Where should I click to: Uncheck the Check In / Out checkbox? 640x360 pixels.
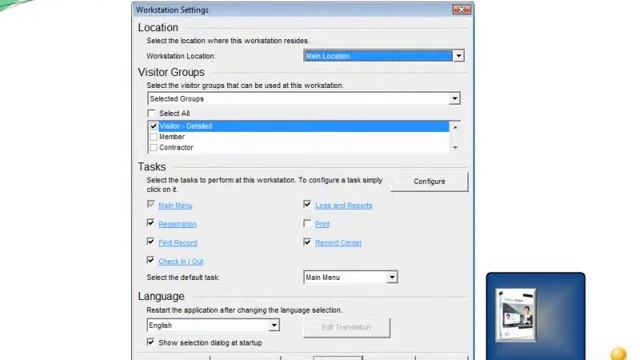[151, 260]
